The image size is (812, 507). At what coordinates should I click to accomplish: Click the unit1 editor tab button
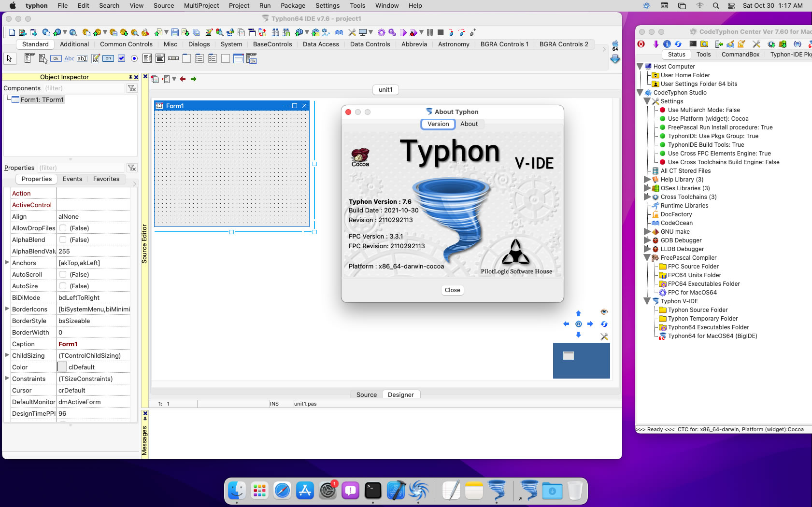pos(385,90)
